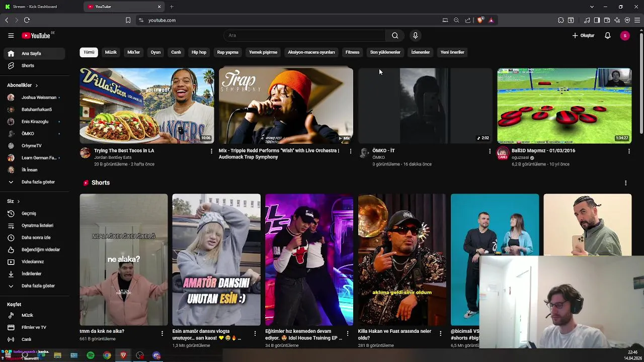Open Enis Kirazoglu subscription channel

tap(33, 122)
